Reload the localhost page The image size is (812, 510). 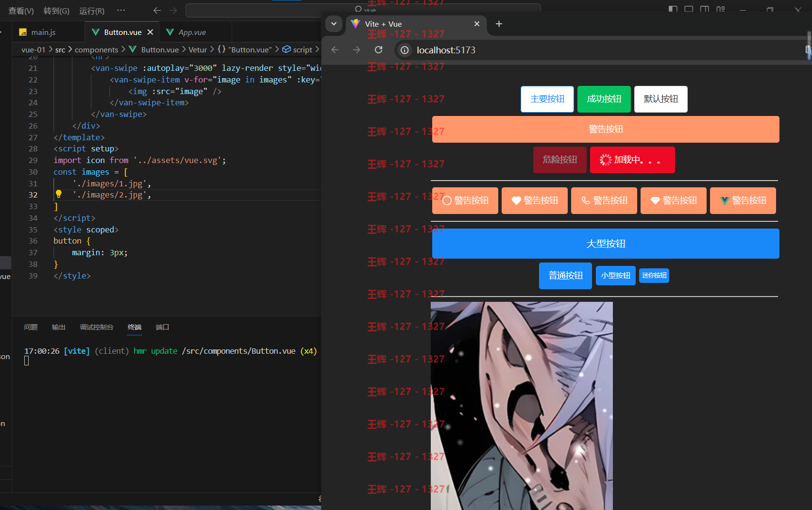pos(379,50)
